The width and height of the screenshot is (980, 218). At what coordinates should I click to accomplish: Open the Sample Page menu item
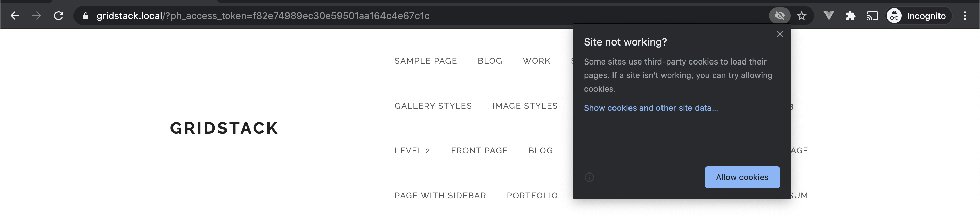point(425,61)
